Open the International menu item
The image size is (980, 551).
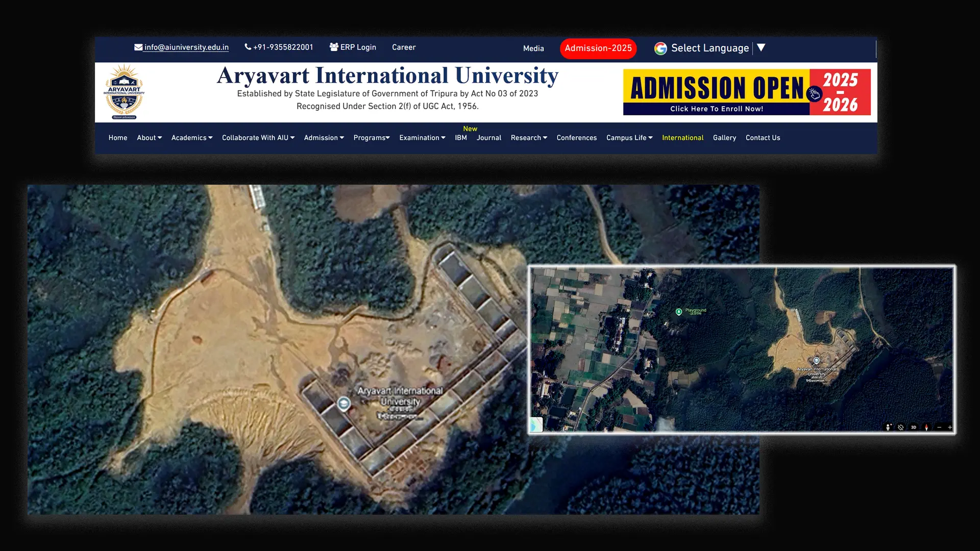point(682,138)
